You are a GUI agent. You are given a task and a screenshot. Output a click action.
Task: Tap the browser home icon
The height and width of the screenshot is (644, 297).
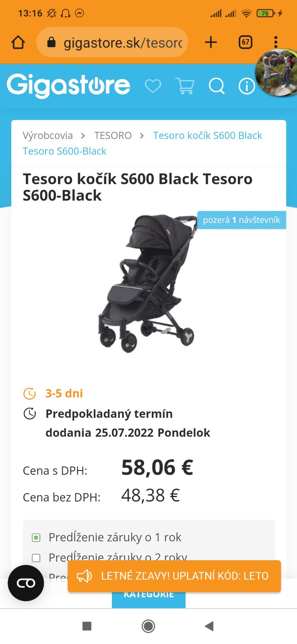click(18, 42)
